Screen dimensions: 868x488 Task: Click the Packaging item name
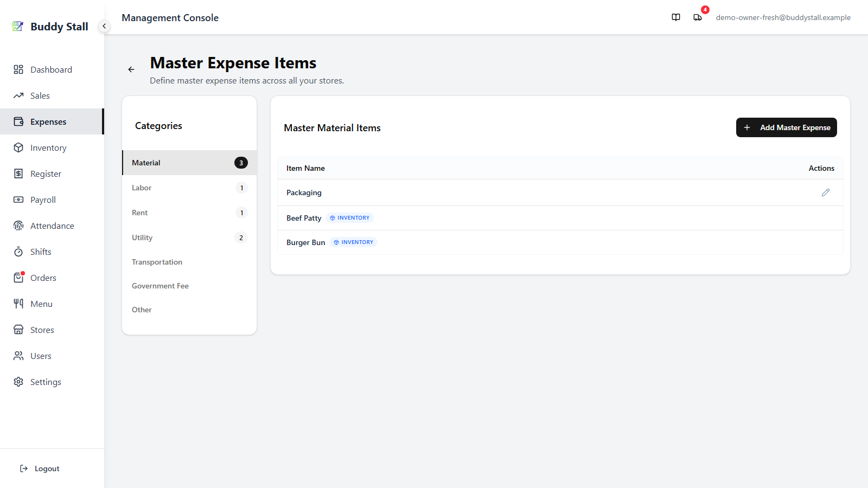pyautogui.click(x=304, y=192)
